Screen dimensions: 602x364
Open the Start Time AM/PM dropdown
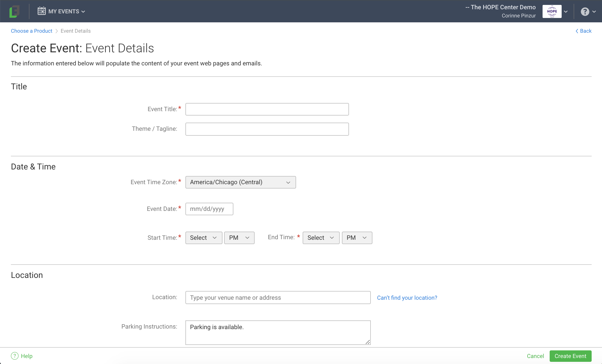pyautogui.click(x=239, y=238)
